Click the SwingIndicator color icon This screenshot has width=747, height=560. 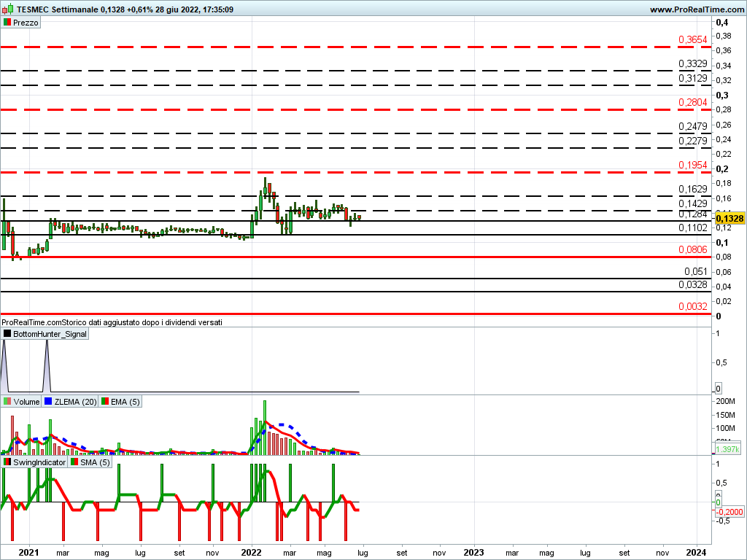(7, 462)
